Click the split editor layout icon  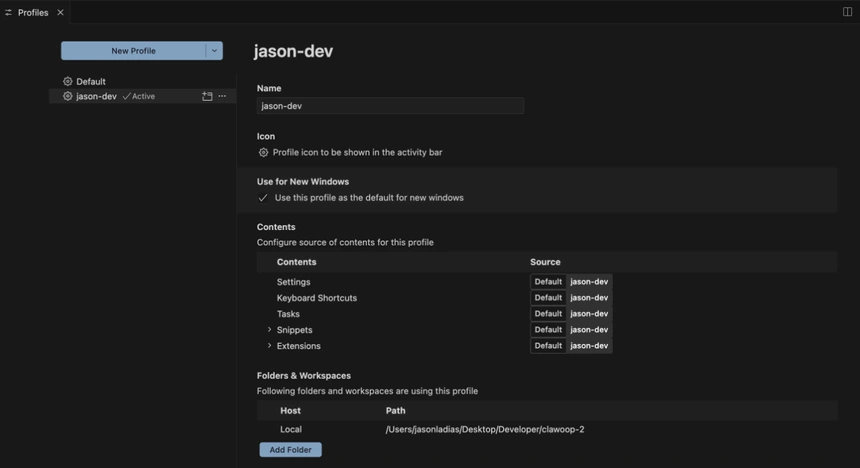click(847, 12)
